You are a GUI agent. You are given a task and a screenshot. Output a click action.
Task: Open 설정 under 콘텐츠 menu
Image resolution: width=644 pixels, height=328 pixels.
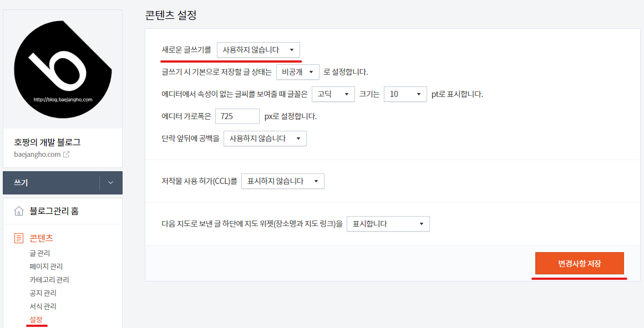[36, 320]
